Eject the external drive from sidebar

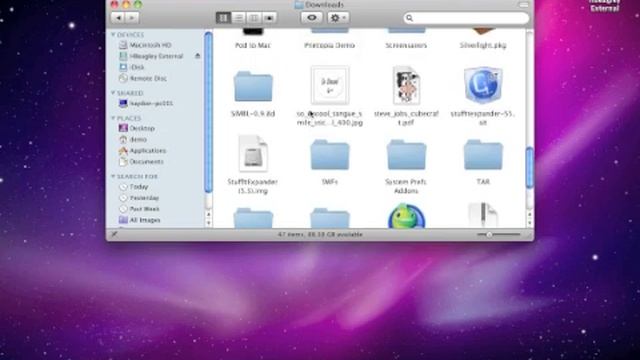(x=198, y=56)
